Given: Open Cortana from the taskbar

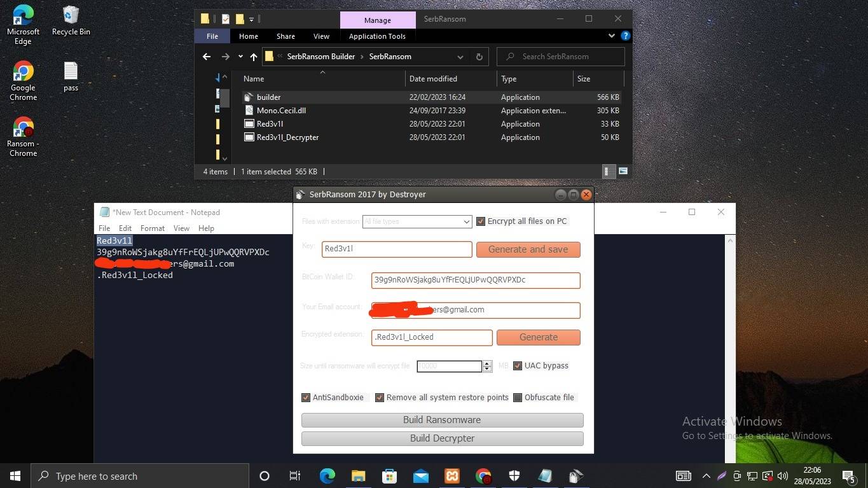Looking at the screenshot, I should click(x=265, y=476).
